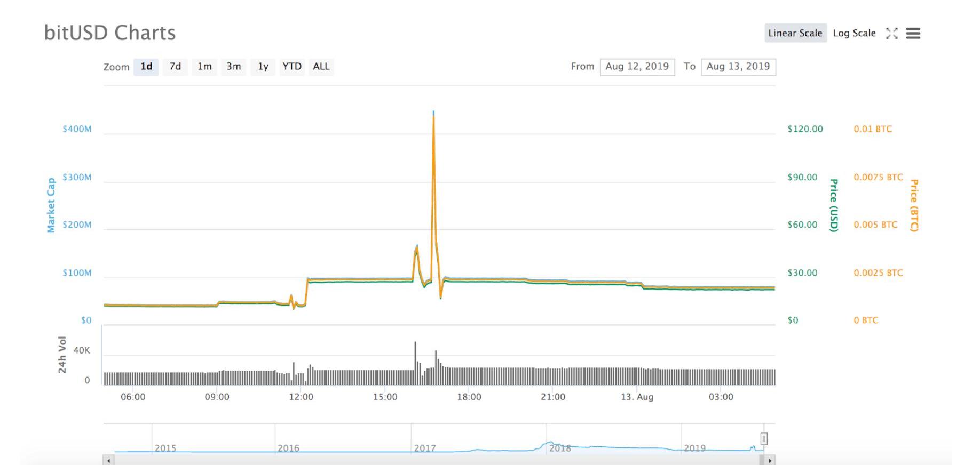Switch to Linear Scale
980x465 pixels.
(795, 33)
